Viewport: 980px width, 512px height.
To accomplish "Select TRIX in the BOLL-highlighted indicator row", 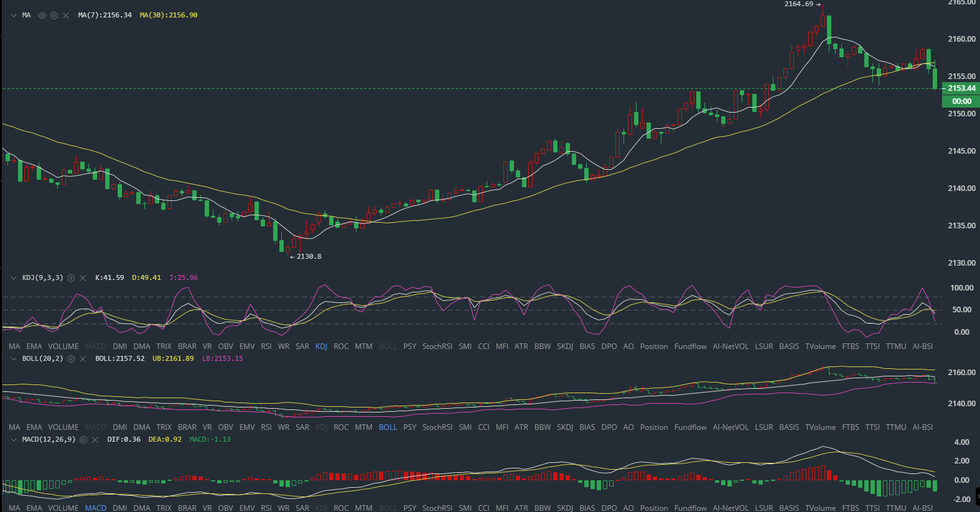I will click(164, 427).
